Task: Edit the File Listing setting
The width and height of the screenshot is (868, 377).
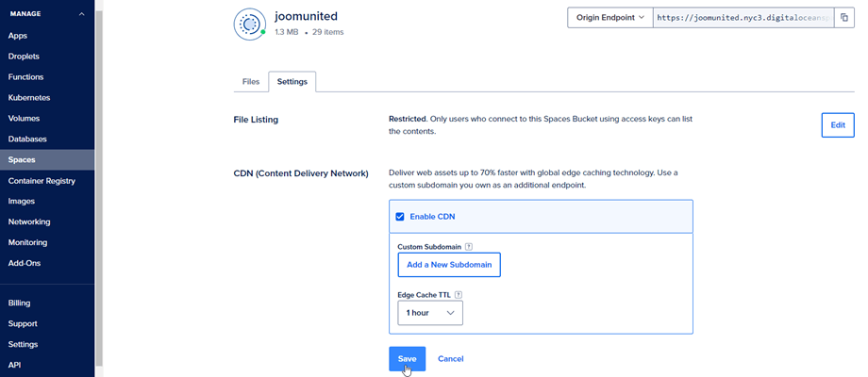Action: point(837,124)
